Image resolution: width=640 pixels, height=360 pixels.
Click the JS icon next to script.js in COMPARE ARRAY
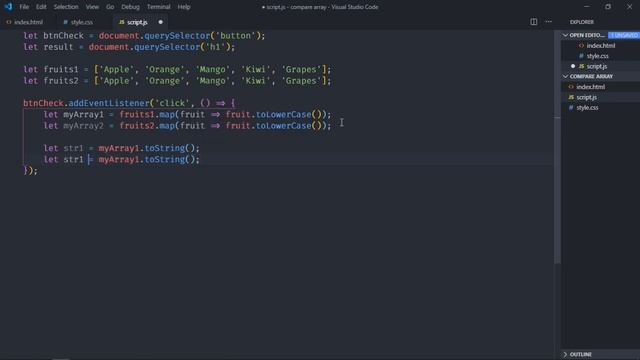pyautogui.click(x=571, y=97)
